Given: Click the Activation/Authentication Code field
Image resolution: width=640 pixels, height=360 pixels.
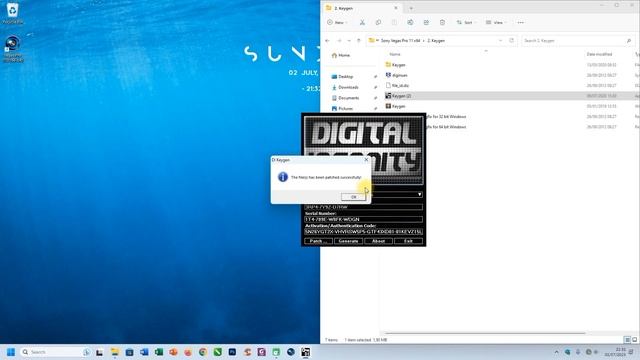Looking at the screenshot, I should (x=363, y=231).
